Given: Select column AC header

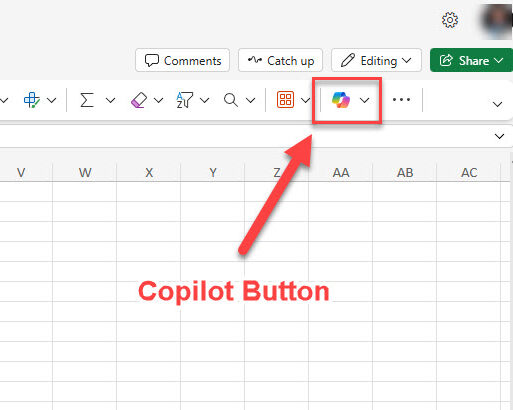Looking at the screenshot, I should tap(469, 173).
